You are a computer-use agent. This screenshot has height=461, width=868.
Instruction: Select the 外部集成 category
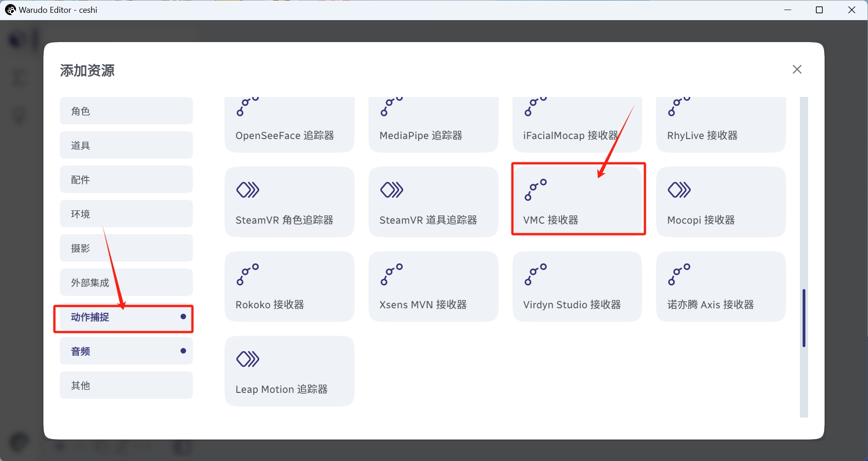(126, 282)
